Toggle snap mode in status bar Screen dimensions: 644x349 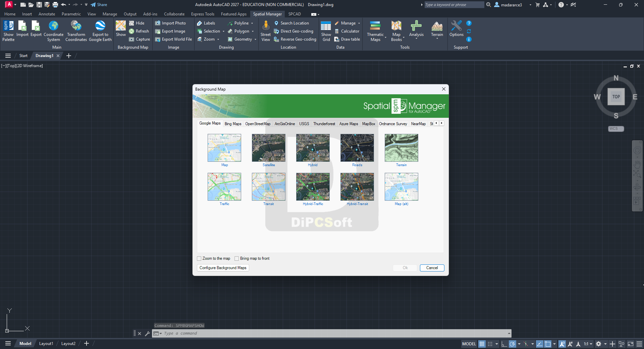pyautogui.click(x=490, y=344)
